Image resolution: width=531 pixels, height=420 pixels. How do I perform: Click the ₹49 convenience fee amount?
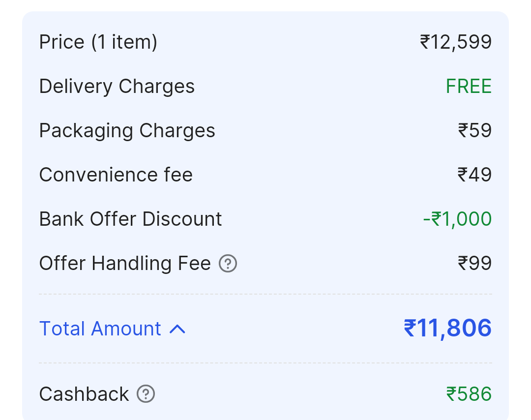pyautogui.click(x=474, y=175)
